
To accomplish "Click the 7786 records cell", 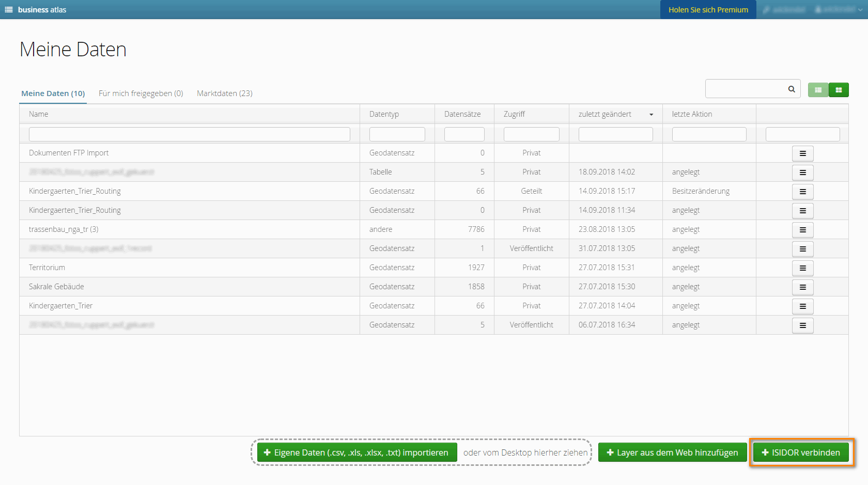I will tap(476, 229).
